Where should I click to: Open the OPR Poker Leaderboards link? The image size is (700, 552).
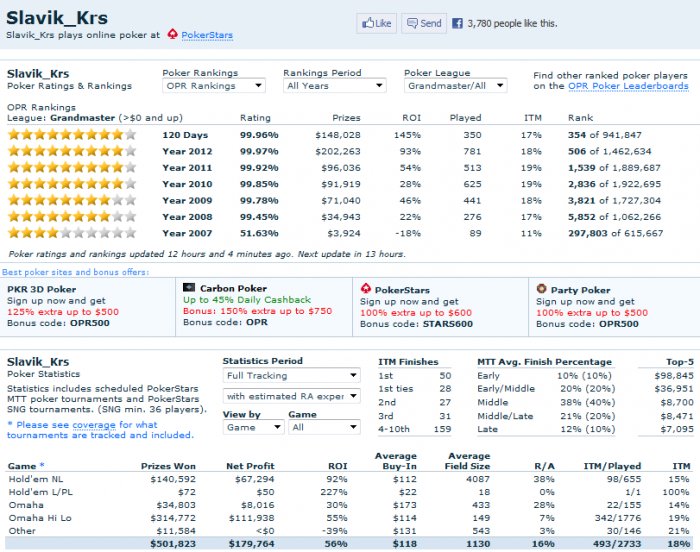click(628, 86)
